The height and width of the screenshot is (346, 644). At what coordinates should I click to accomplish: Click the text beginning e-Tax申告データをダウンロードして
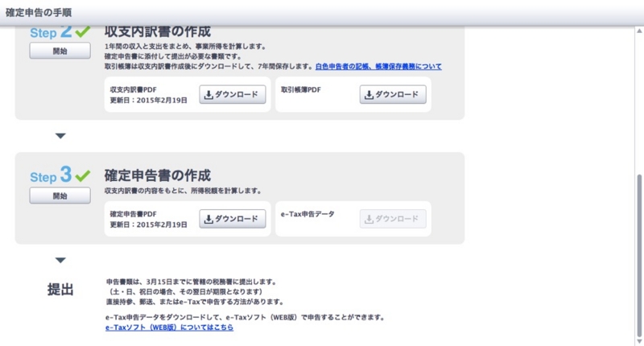[x=245, y=317]
